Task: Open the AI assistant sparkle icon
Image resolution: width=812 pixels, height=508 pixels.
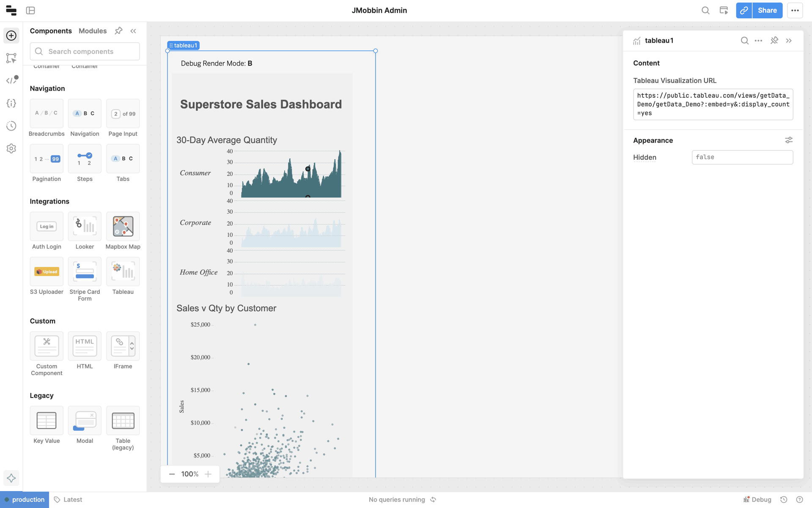Action: [11, 478]
